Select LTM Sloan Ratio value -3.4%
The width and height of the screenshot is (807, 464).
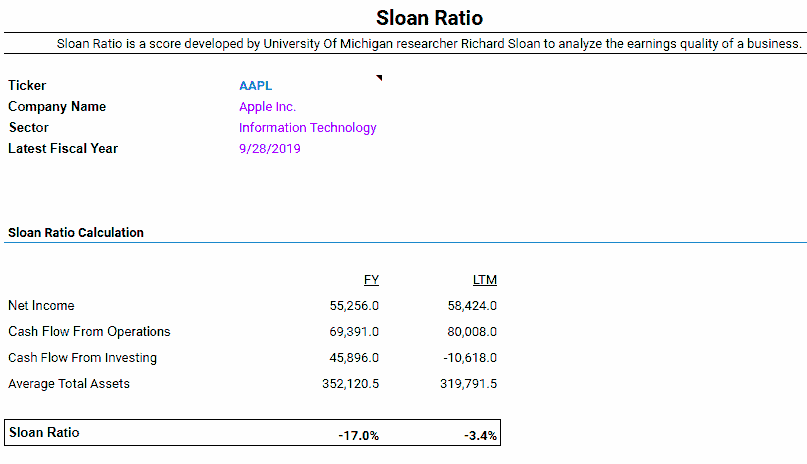tap(480, 436)
